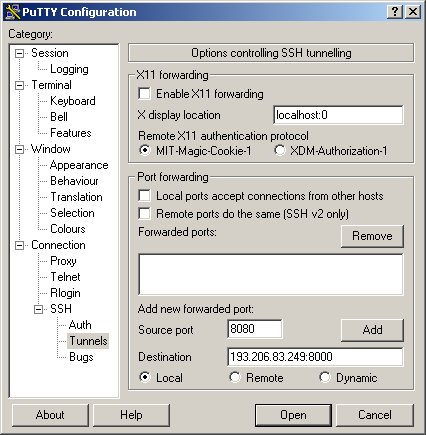Viewport: 426px width, 435px height.
Task: Collapse the Session tree node
Action: (x=20, y=53)
